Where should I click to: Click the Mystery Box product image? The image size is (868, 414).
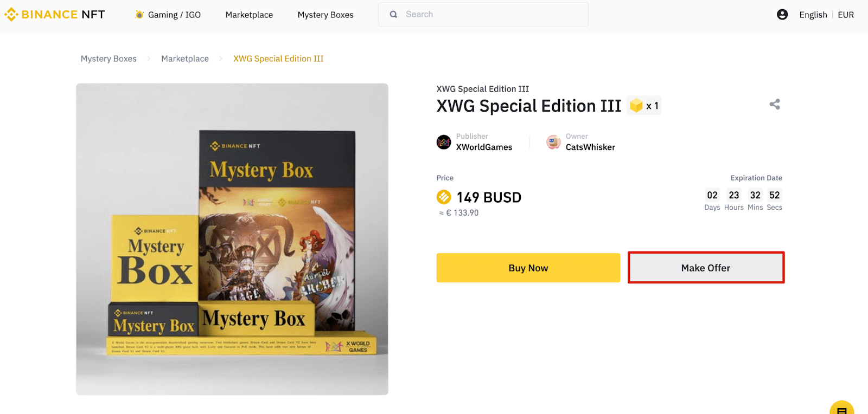tap(232, 239)
